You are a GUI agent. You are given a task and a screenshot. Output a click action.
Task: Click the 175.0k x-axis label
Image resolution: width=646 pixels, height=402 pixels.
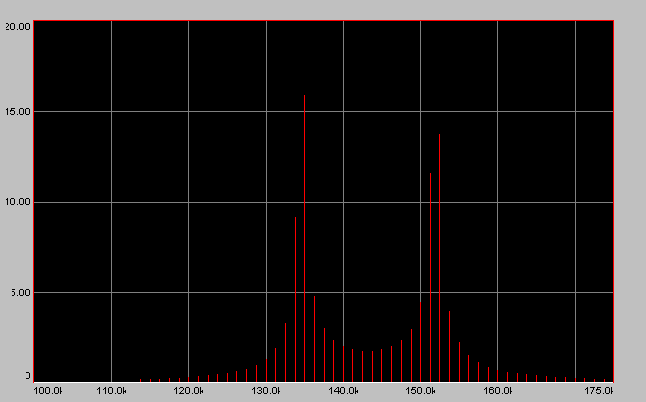click(x=599, y=390)
